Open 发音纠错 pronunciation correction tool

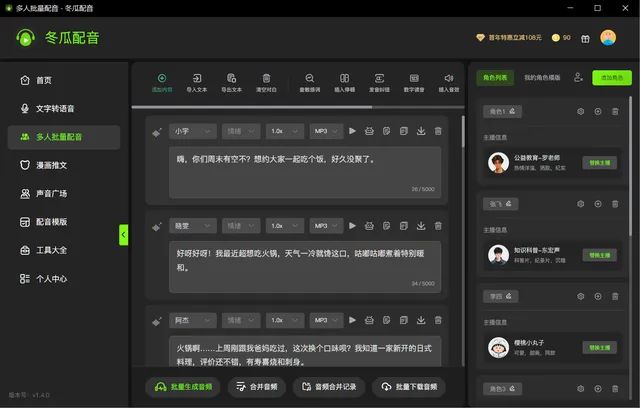click(379, 83)
